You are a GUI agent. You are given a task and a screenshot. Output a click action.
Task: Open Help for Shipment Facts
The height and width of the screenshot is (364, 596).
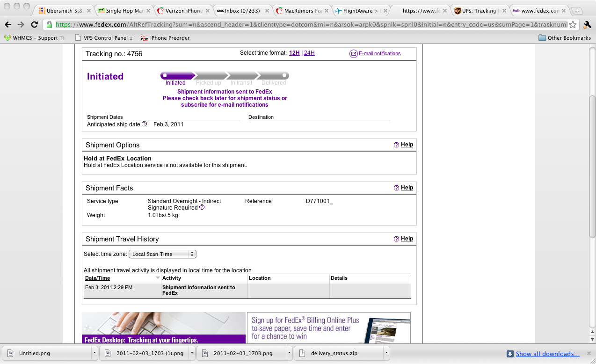tap(407, 188)
